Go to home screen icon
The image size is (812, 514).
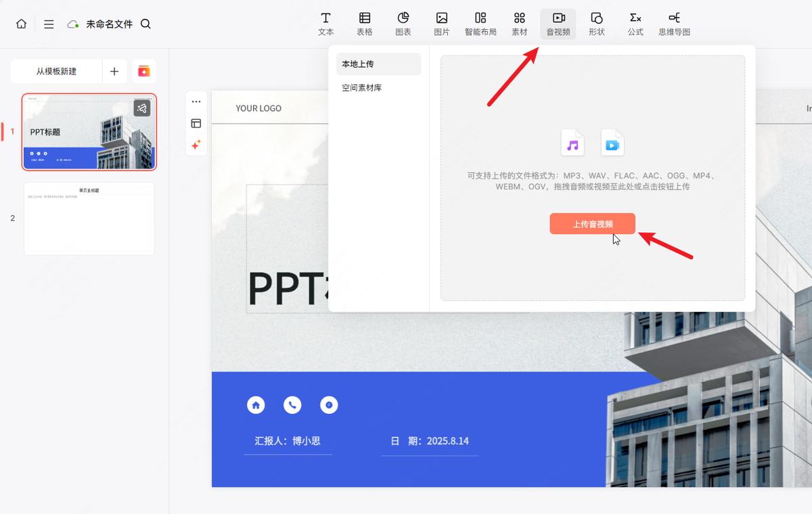tap(21, 24)
